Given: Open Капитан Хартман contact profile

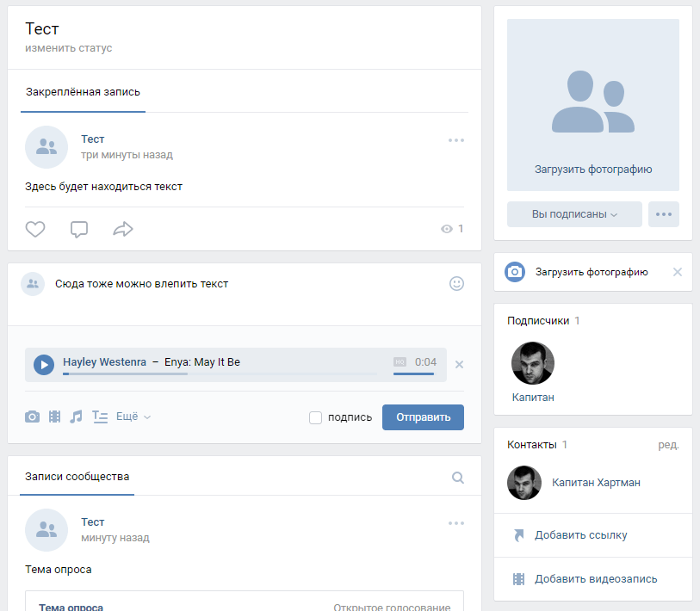Looking at the screenshot, I should tap(596, 483).
